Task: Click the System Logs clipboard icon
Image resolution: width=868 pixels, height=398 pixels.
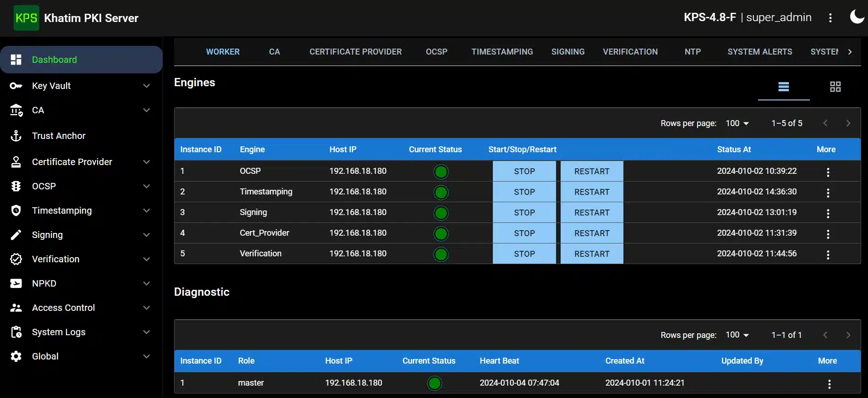Action: click(16, 332)
